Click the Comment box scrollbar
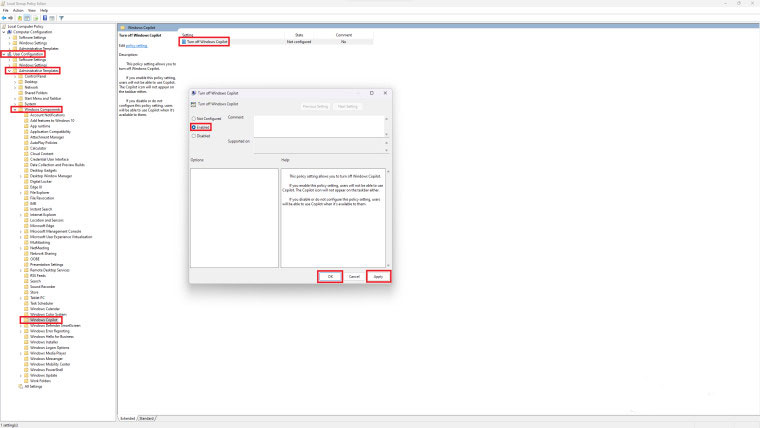The width and height of the screenshot is (760, 428). coord(386,126)
